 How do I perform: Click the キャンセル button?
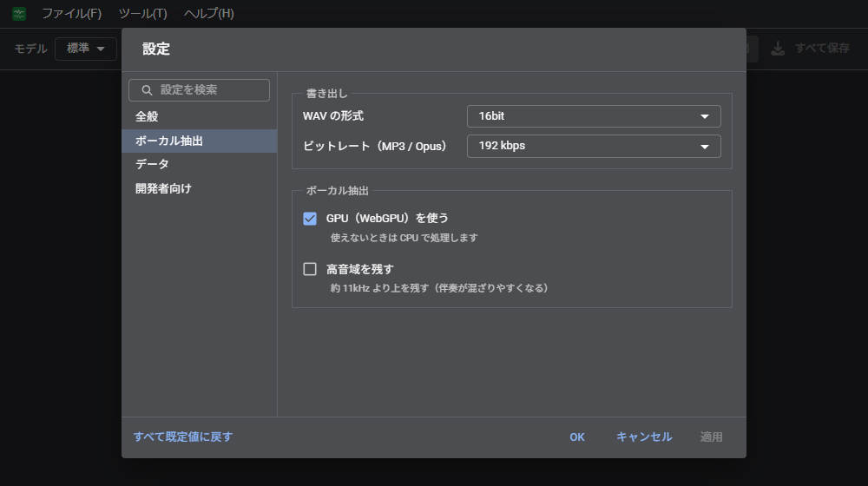pos(644,437)
